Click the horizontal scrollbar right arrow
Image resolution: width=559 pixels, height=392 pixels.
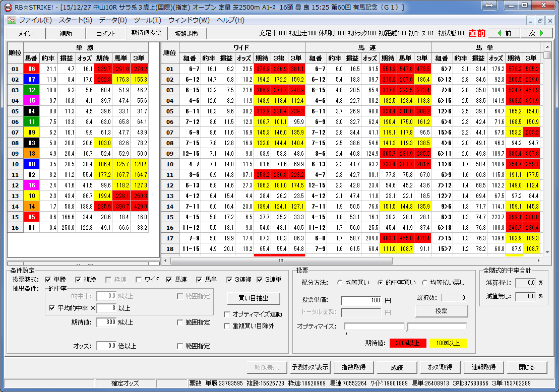click(538, 261)
